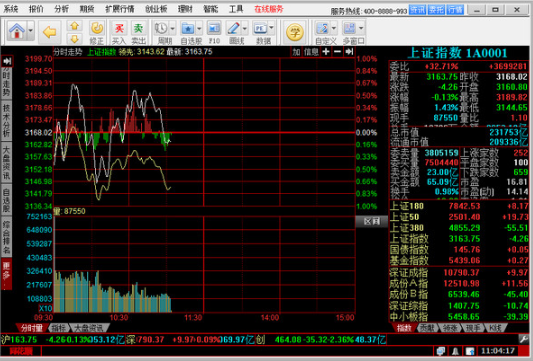This screenshot has height=361, width=533.
Task: Switch to the 大盘资讯 tab
Action: (88, 328)
